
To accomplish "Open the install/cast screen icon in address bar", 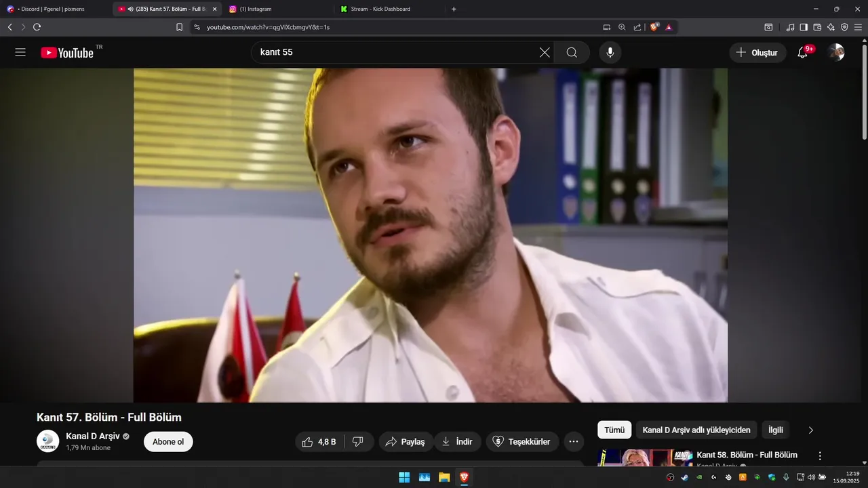I will point(607,27).
